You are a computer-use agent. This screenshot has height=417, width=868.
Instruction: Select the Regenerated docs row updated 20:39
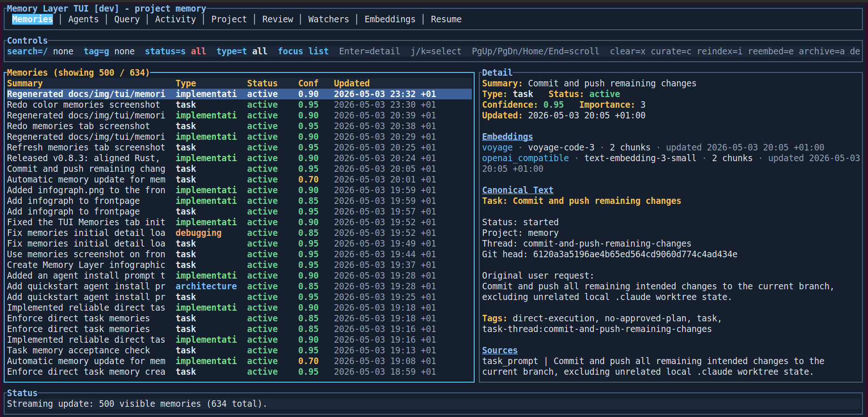[x=239, y=115]
